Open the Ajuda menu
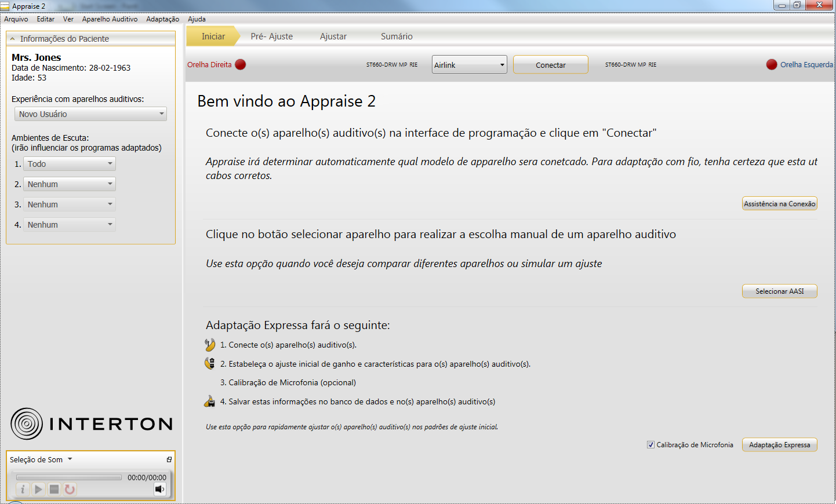 point(197,19)
